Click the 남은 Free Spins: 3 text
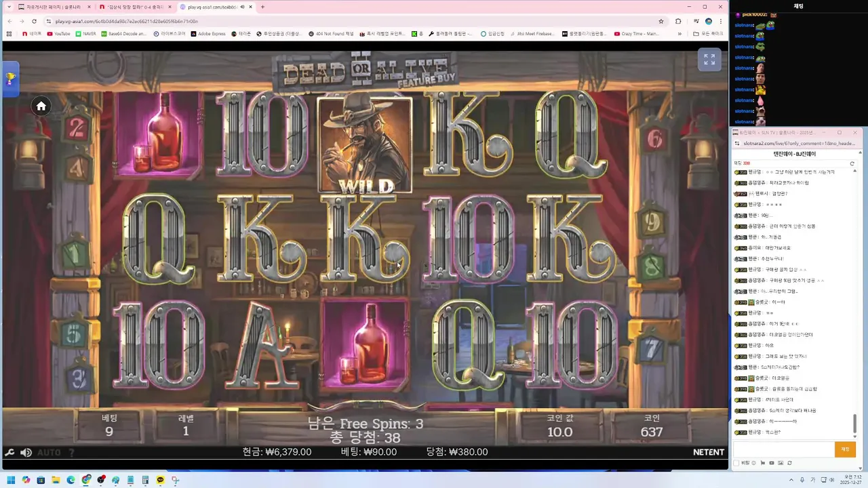Viewport: 868px width, 488px height. coord(366,424)
